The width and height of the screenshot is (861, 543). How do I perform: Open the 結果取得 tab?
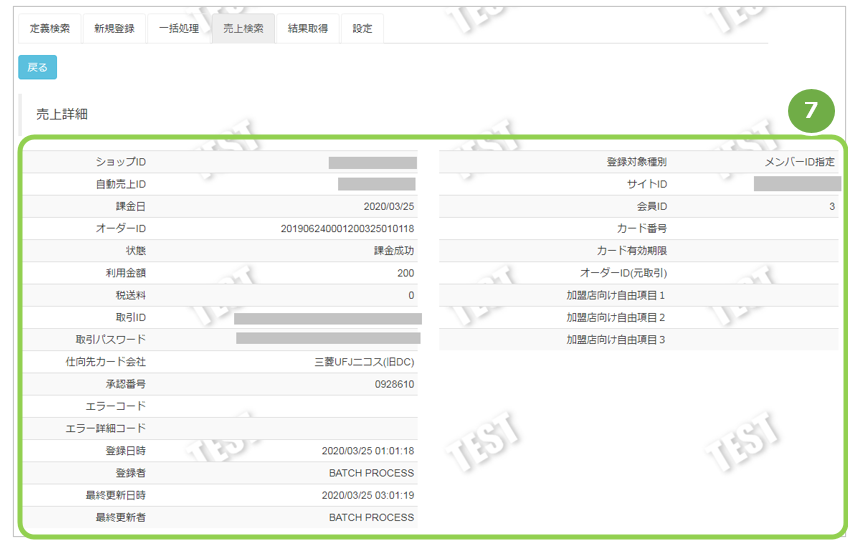click(x=308, y=29)
